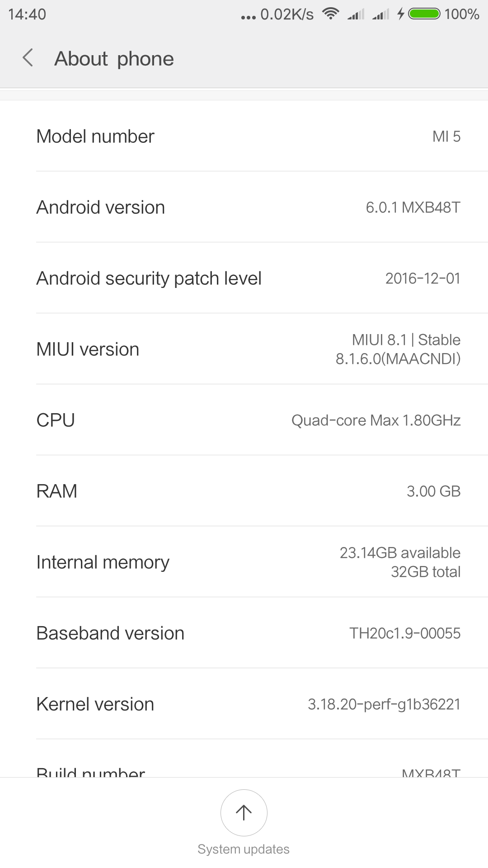The width and height of the screenshot is (488, 868).
Task: Tap the System updates arrow icon
Action: click(x=244, y=812)
